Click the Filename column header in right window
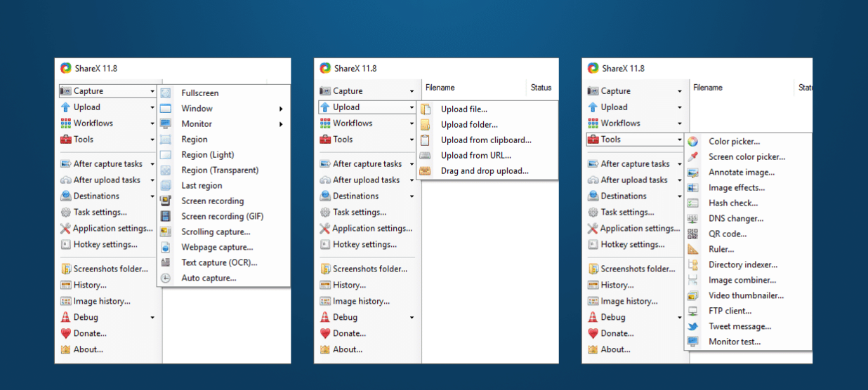The width and height of the screenshot is (868, 390). point(708,88)
